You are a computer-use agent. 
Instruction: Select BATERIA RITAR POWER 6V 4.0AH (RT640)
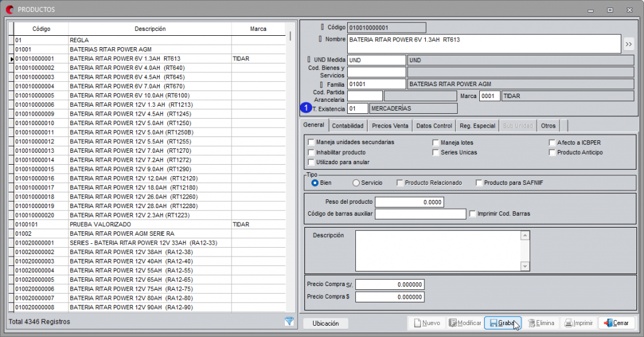point(150,68)
